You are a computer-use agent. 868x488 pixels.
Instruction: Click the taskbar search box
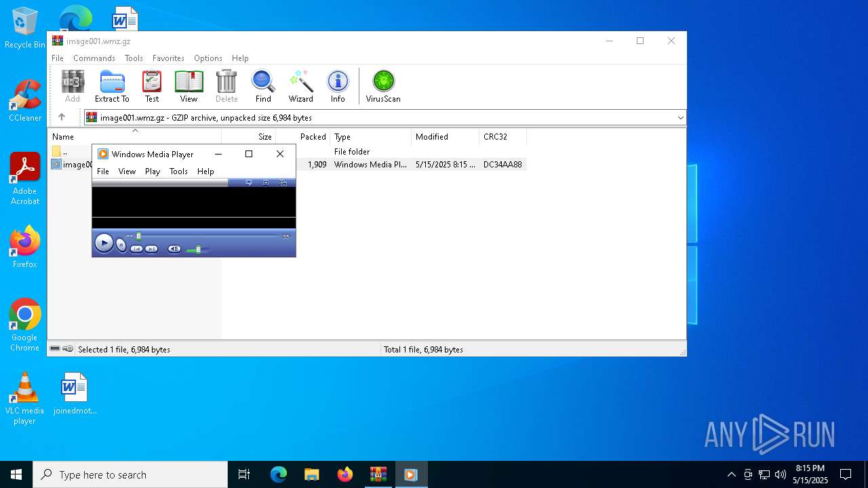coord(130,474)
